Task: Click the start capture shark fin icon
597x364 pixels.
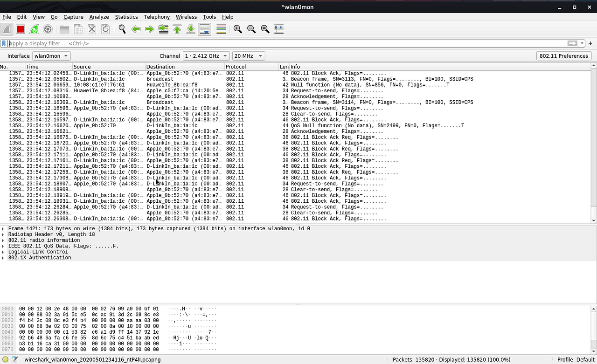Action: tap(7, 29)
